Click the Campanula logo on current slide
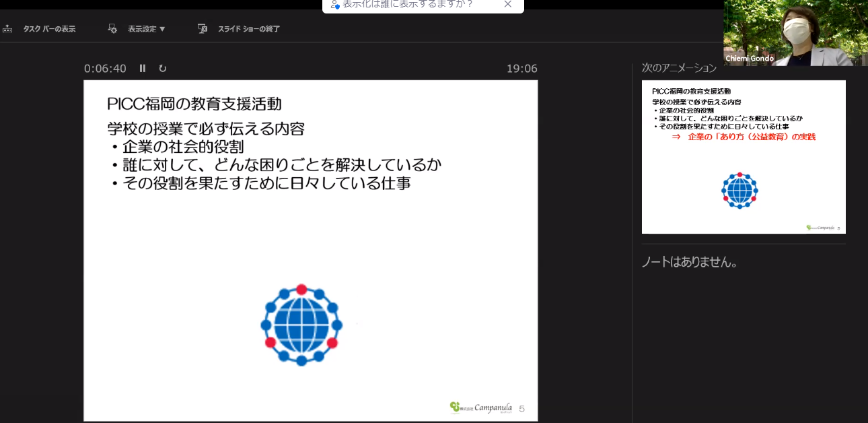This screenshot has height=423, width=868. (481, 408)
